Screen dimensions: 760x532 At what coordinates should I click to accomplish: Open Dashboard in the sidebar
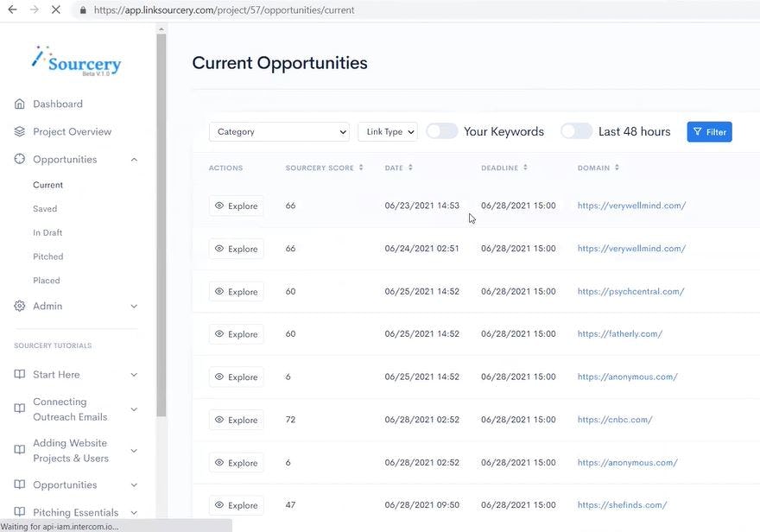pyautogui.click(x=58, y=104)
